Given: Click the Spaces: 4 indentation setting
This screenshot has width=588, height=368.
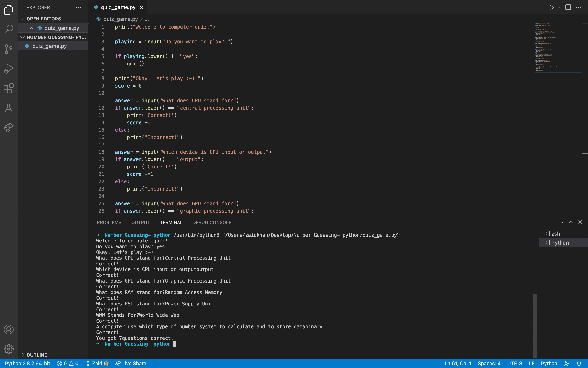Looking at the screenshot, I should (x=489, y=363).
